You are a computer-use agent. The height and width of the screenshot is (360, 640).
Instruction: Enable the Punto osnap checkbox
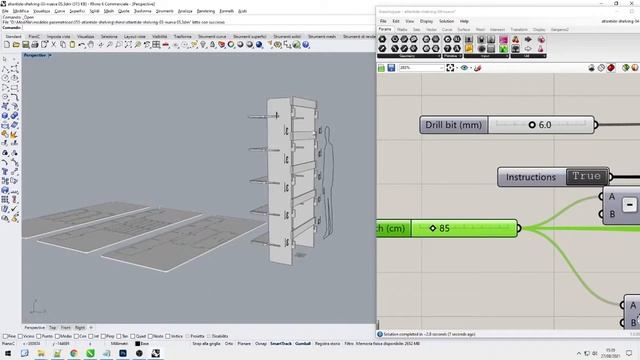tap(39, 336)
